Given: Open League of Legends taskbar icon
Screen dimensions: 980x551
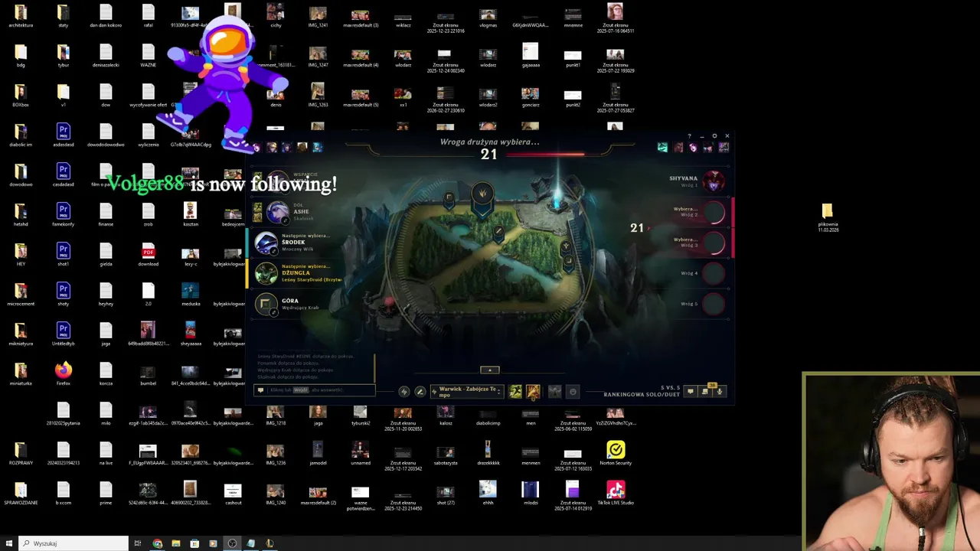Looking at the screenshot, I should click(x=269, y=543).
